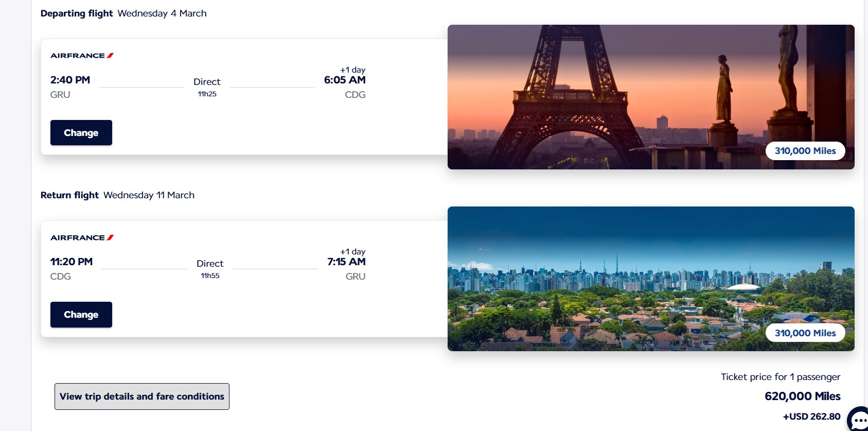
Task: Click the 11:20 PM departure time
Action: (72, 262)
